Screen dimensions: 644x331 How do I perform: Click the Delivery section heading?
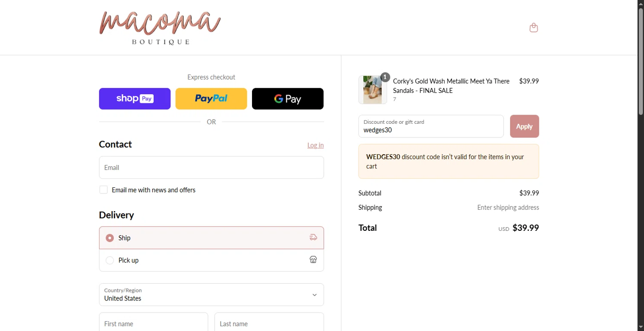coord(116,215)
